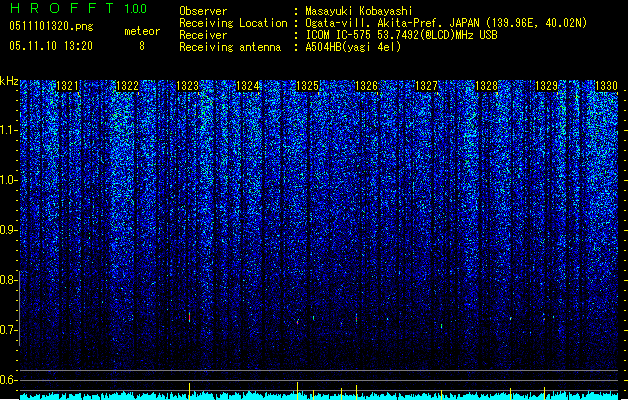Image resolution: width=629 pixels, height=400 pixels.
Task: Click the Receiving antenna label
Action: pos(230,47)
